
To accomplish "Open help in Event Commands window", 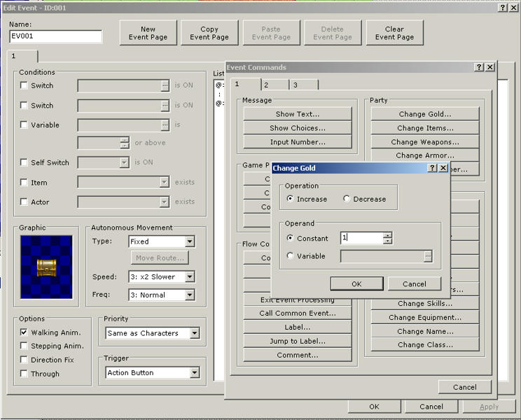I will (x=479, y=67).
